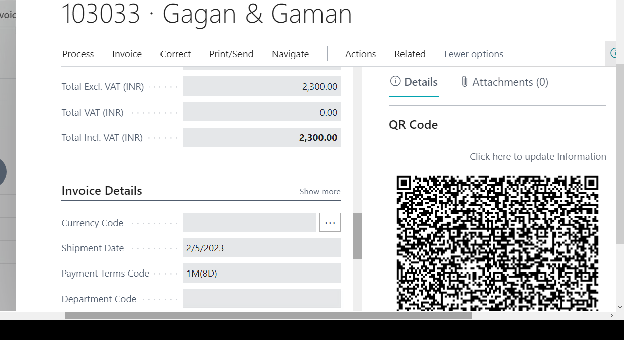Viewport: 644px width, 362px height.
Task: Open the Navigate menu
Action: pyautogui.click(x=290, y=54)
